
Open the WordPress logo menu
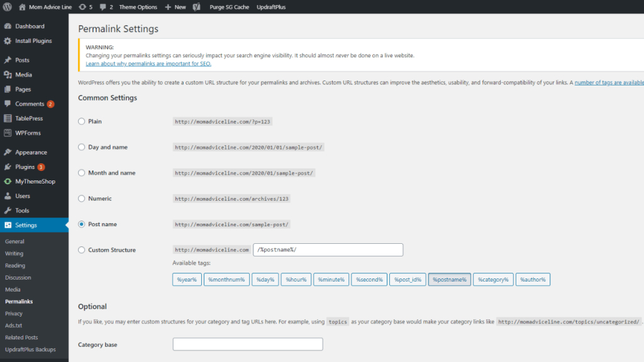tap(8, 7)
